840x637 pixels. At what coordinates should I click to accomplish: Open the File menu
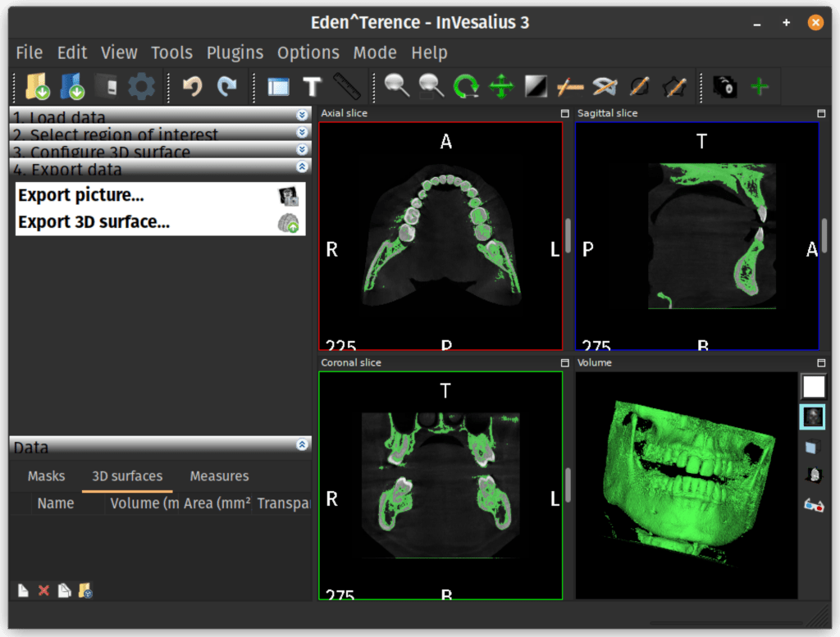click(29, 52)
